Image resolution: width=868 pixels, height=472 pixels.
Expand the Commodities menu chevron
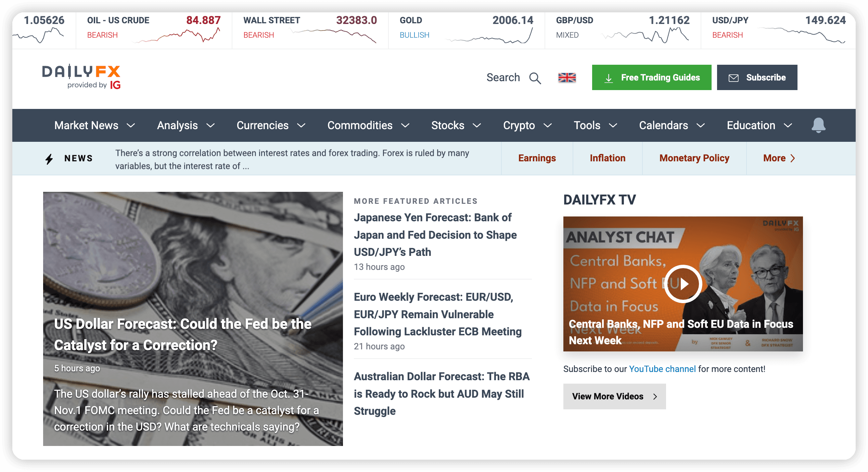click(x=405, y=126)
